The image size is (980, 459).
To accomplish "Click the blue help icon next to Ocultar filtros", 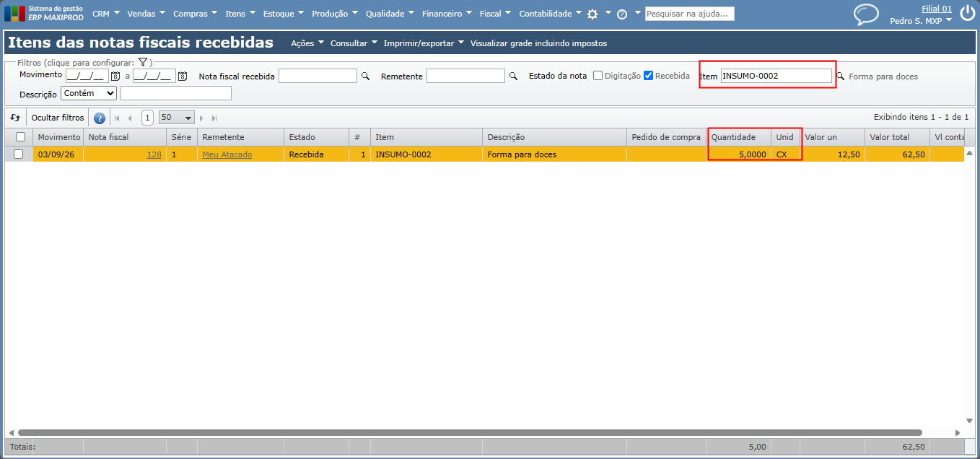I will pos(100,118).
